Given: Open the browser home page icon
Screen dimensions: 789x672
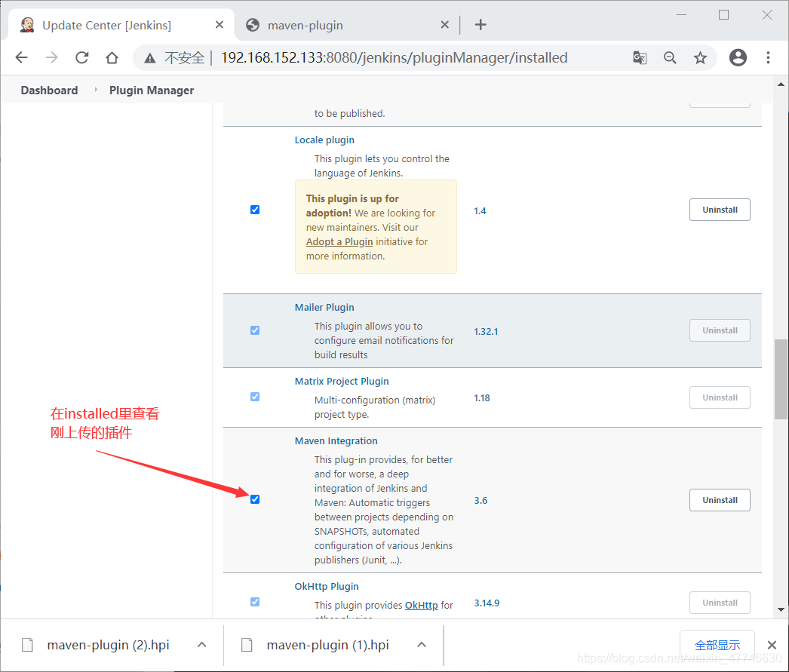Looking at the screenshot, I should [x=112, y=57].
